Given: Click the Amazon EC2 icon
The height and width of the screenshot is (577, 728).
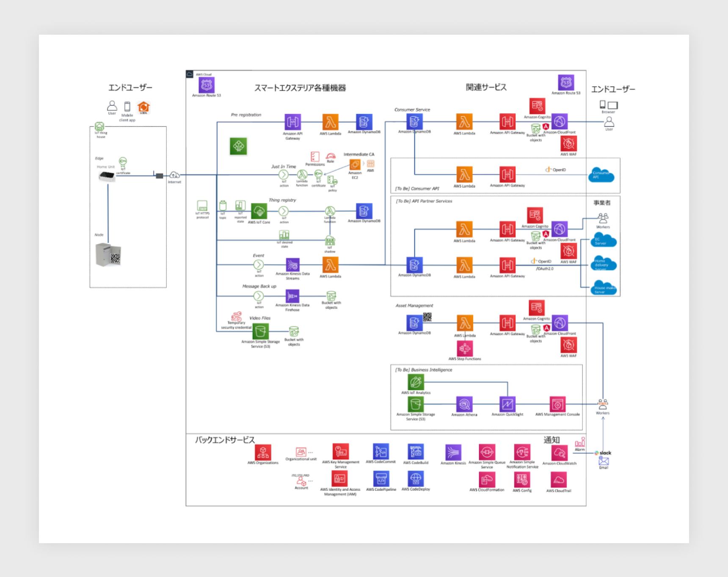Looking at the screenshot, I should (355, 164).
